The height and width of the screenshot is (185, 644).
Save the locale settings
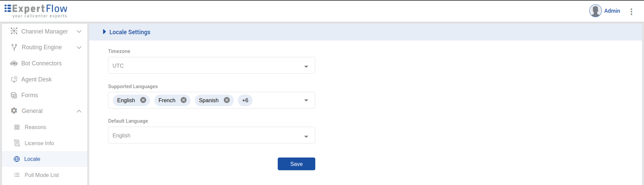coord(296,164)
